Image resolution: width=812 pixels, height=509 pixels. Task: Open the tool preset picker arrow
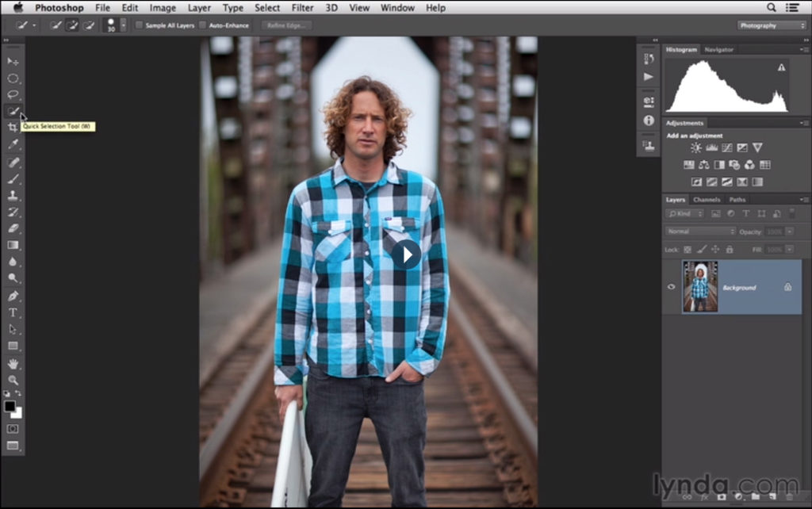tap(34, 25)
